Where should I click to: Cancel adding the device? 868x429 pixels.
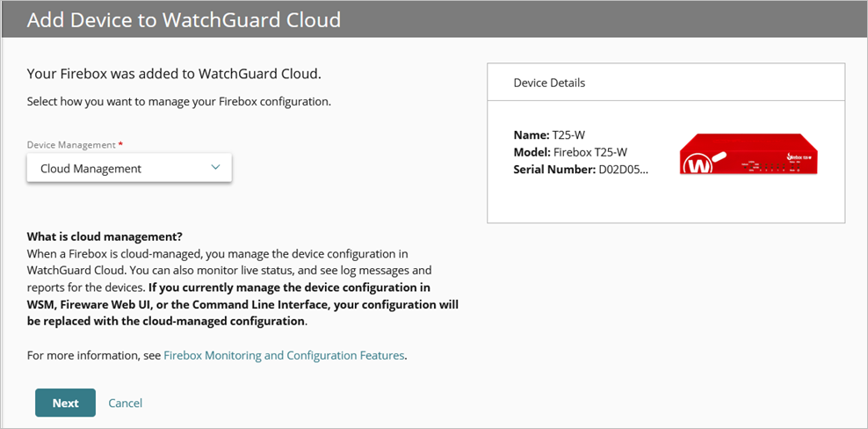pos(125,403)
